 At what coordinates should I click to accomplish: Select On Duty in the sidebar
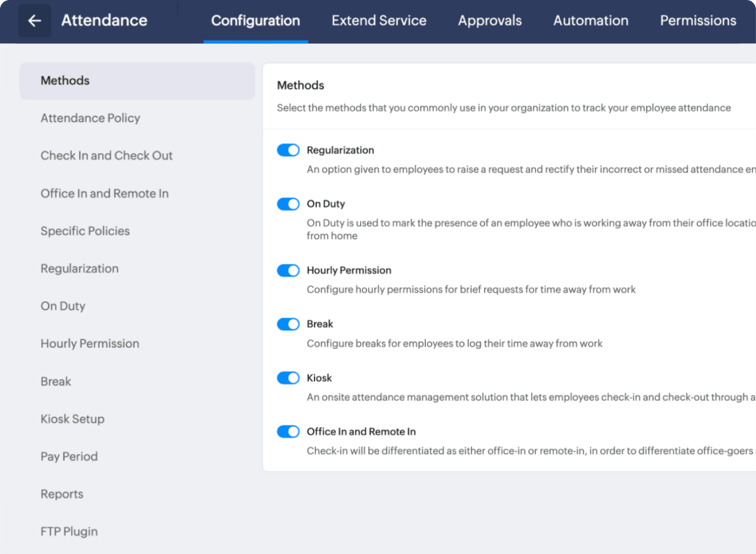tap(63, 306)
